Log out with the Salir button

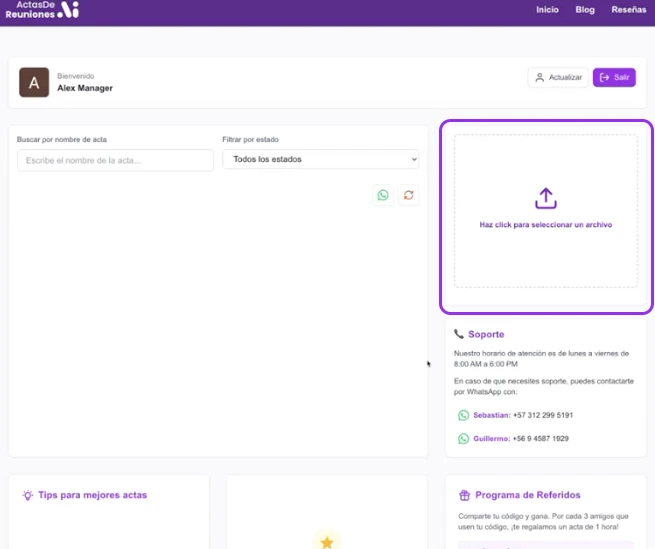[x=614, y=77]
